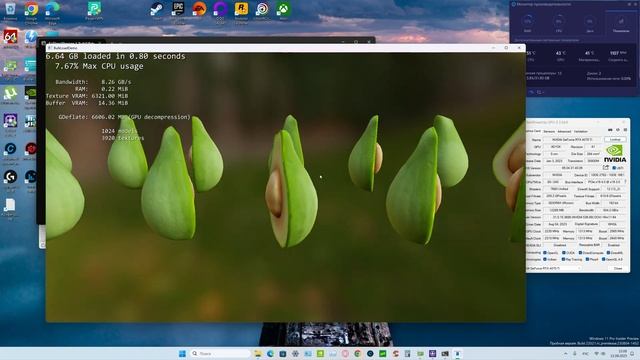
Task: Click the NVIDIA logo in GPU-Z
Action: (615, 153)
